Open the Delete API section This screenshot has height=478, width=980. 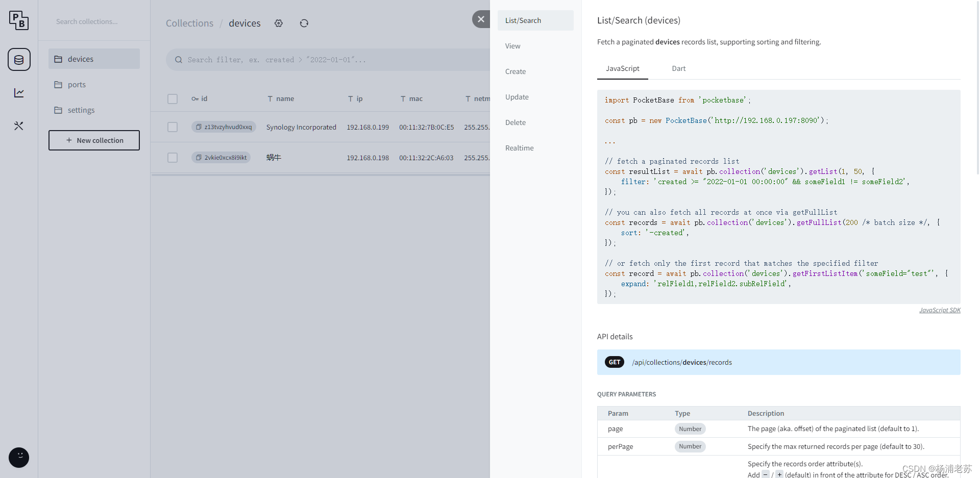pos(535,122)
